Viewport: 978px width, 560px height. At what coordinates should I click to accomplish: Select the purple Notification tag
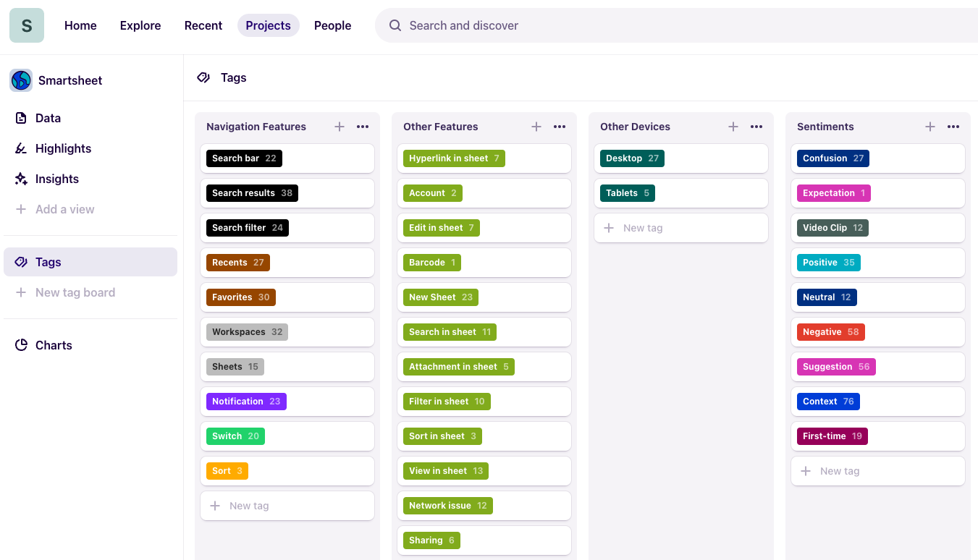(246, 402)
